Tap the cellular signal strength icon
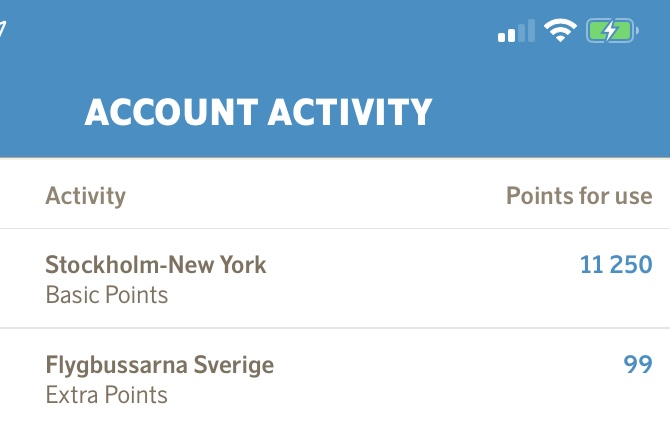Viewport: 670px width, 423px height. (x=516, y=32)
